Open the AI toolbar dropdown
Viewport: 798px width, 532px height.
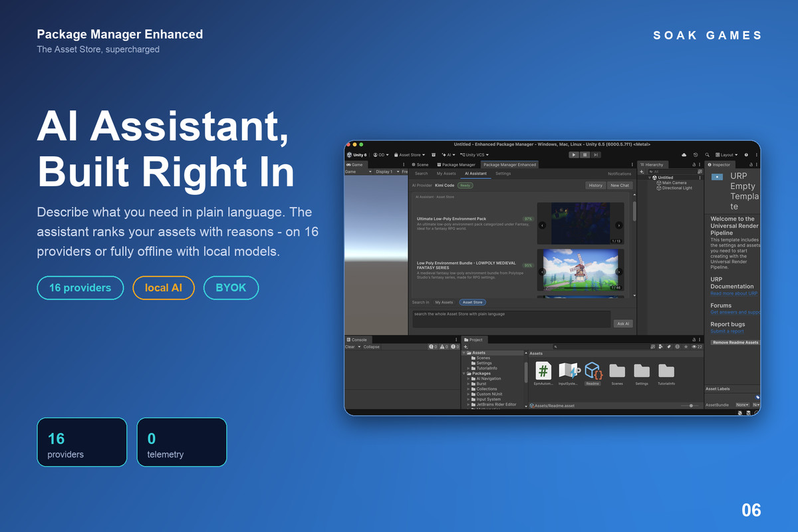(449, 155)
